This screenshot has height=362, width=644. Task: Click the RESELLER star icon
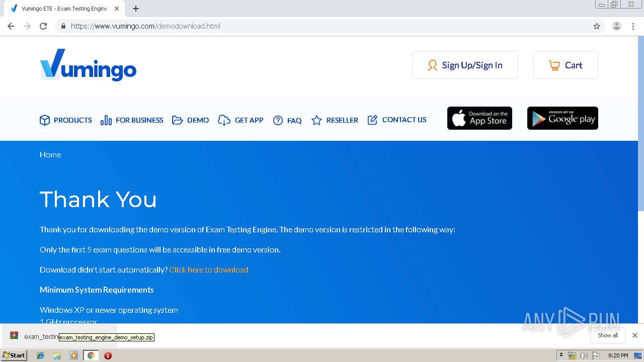tap(316, 120)
